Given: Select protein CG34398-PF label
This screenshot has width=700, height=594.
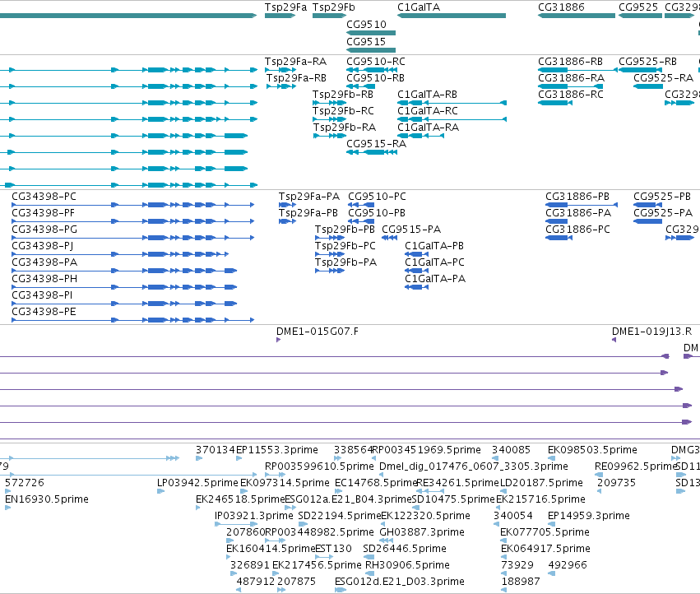Looking at the screenshot, I should 44,213.
